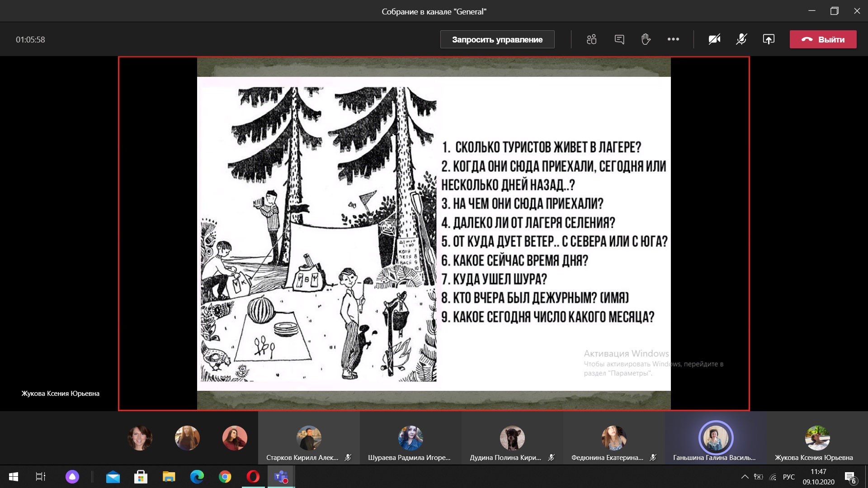Open the meeting chat icon
The height and width of the screenshot is (488, 868).
point(619,39)
